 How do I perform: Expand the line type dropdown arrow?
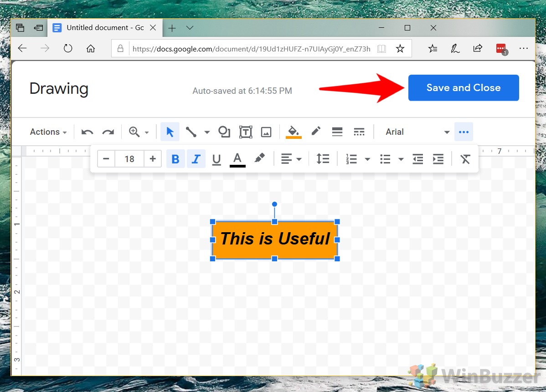(x=207, y=132)
